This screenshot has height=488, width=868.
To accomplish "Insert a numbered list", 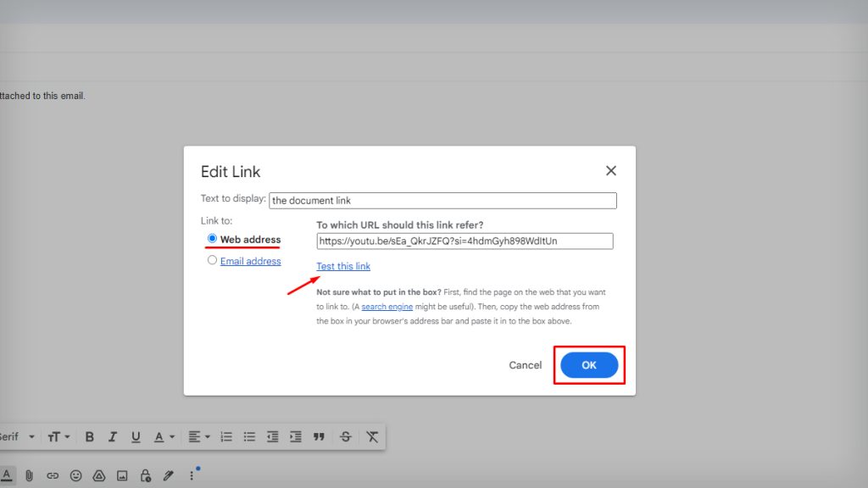I will click(225, 436).
